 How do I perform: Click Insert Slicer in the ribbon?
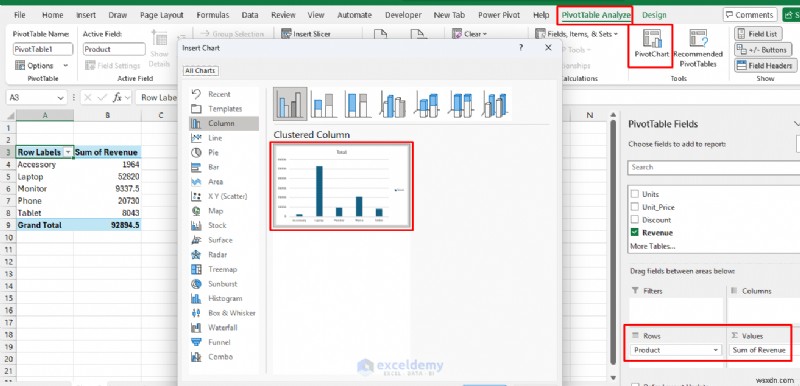[306, 34]
